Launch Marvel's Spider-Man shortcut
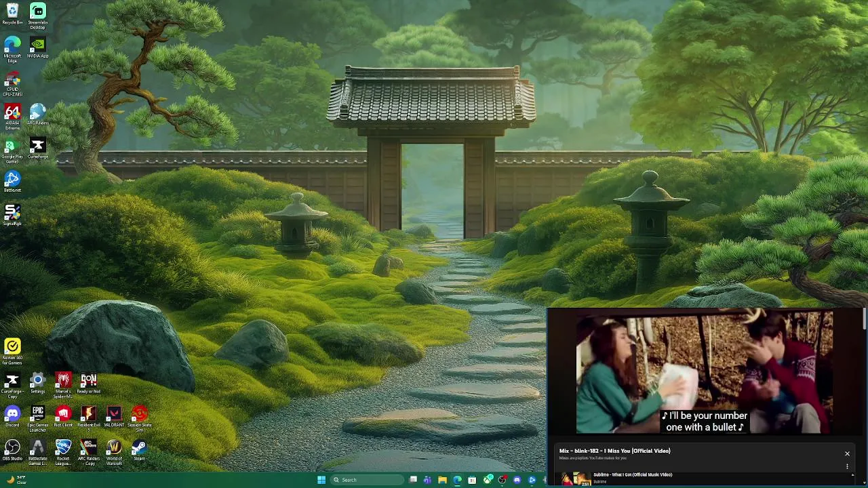The height and width of the screenshot is (488, 868). 63,385
